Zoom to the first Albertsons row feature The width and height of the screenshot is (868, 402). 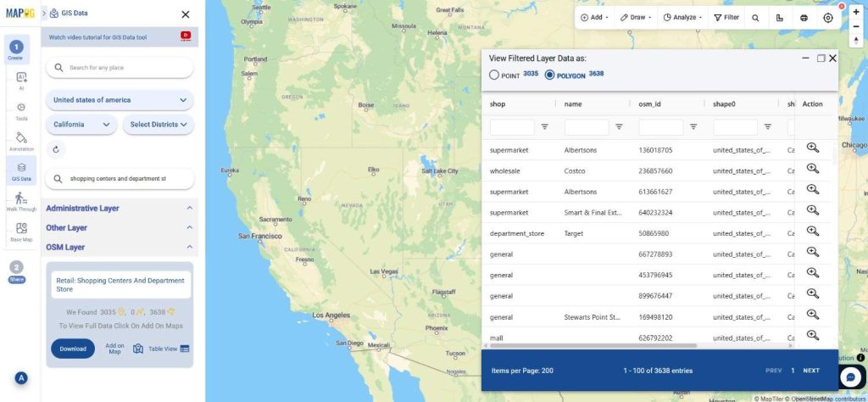tap(812, 148)
